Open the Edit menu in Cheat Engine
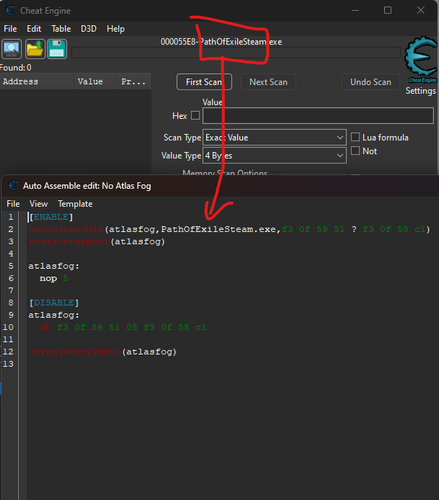The height and width of the screenshot is (500, 439). 34,29
